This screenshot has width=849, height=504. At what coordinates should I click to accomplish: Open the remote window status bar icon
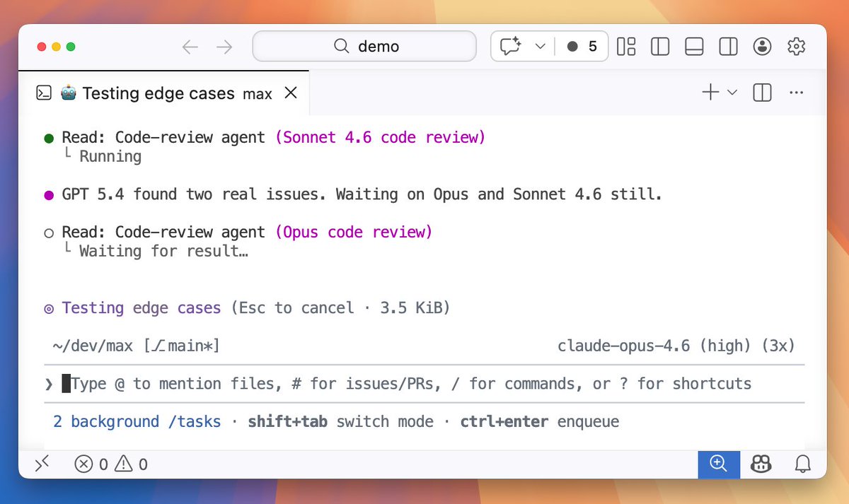coord(42,464)
